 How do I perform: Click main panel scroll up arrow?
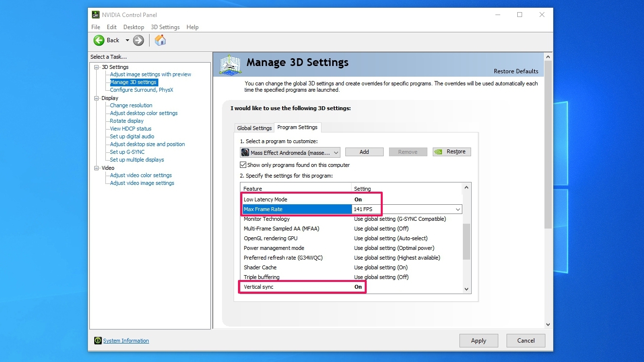coord(548,57)
